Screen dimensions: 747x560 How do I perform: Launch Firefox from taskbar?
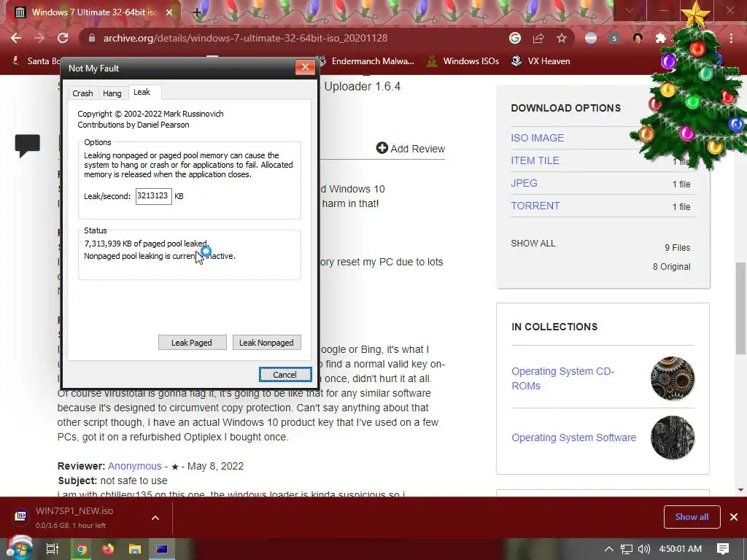coord(108,549)
